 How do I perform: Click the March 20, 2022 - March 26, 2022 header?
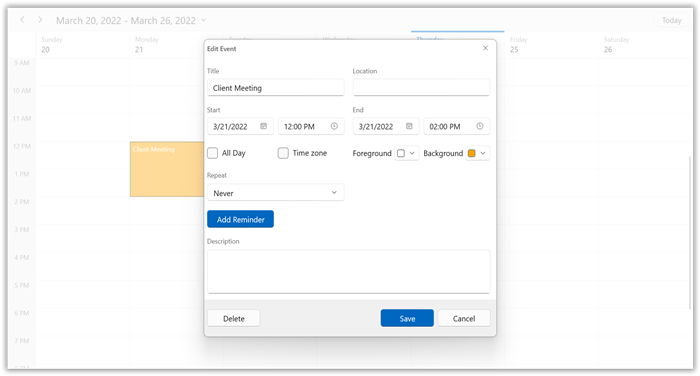[x=126, y=21]
